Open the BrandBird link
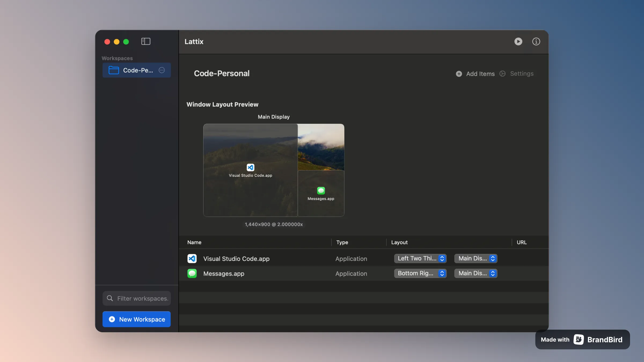Viewport: 644px width, 362px height. (605, 339)
